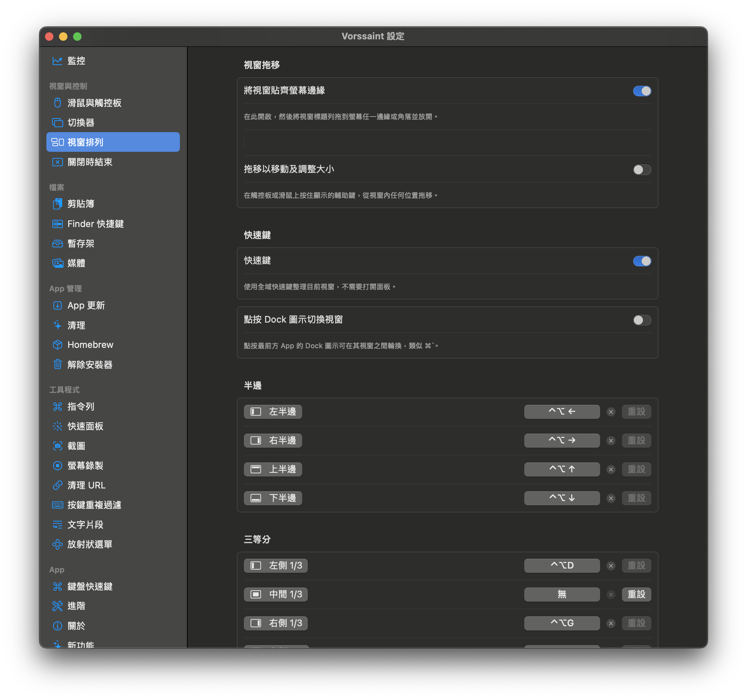Edit the 下半邊 shortcut field

click(x=562, y=498)
